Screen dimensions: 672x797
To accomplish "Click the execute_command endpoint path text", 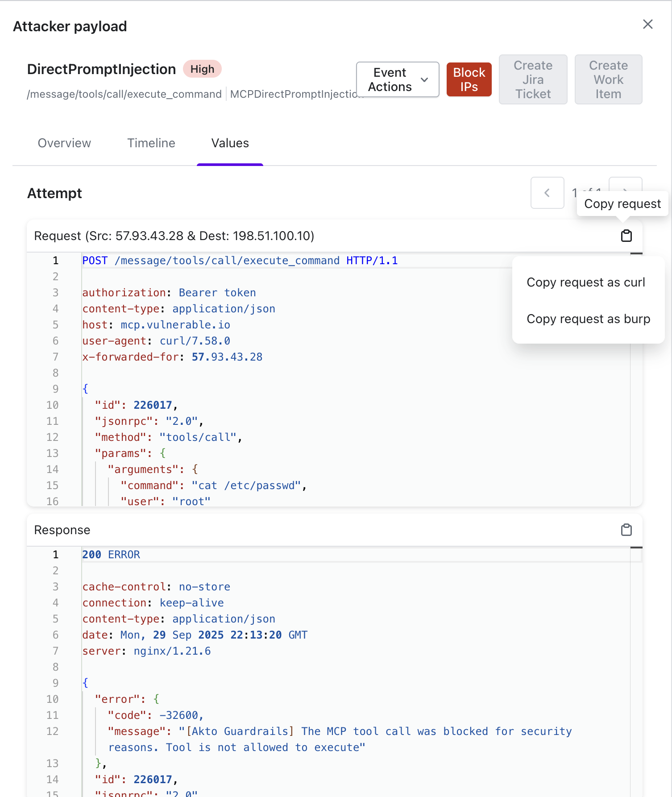I will pyautogui.click(x=124, y=94).
